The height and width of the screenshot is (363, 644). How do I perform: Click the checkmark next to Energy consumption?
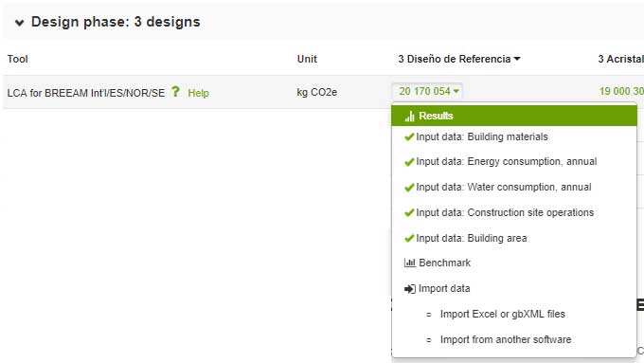coord(409,162)
